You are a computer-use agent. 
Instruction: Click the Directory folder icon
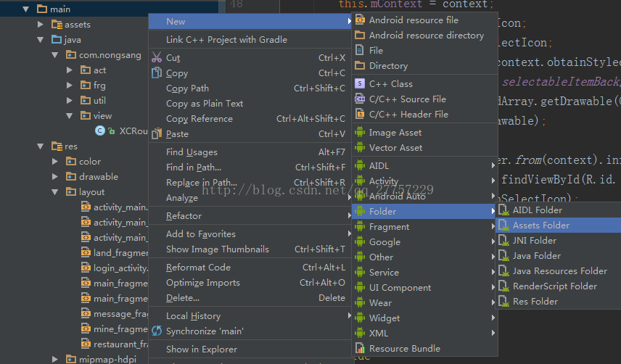pyautogui.click(x=360, y=65)
